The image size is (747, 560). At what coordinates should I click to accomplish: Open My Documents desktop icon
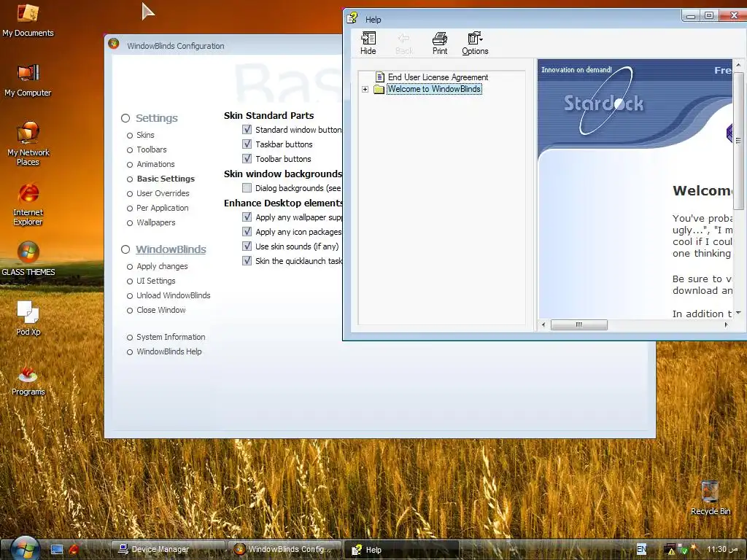point(28,20)
